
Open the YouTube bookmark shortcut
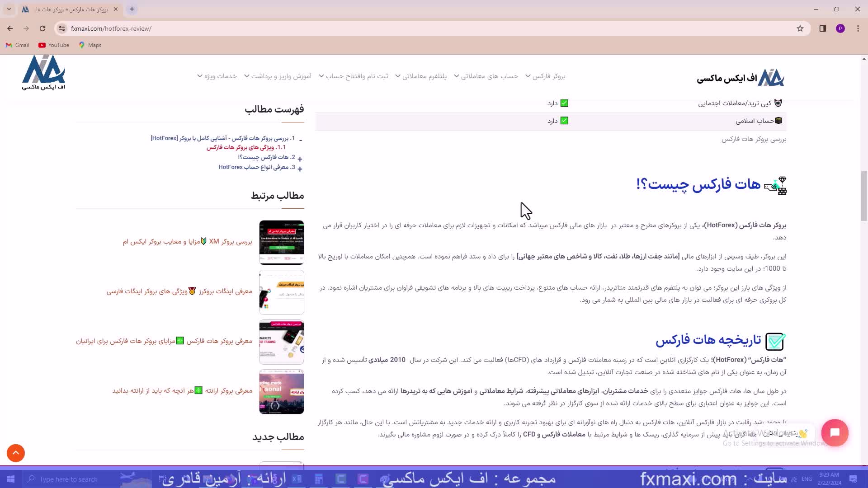pyautogui.click(x=53, y=45)
